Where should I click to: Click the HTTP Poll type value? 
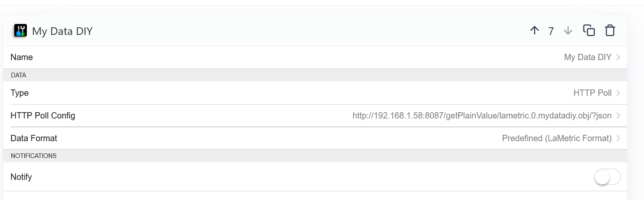pyautogui.click(x=592, y=93)
